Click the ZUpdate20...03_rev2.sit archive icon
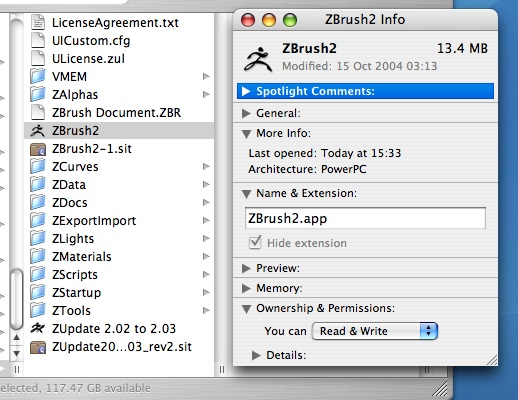 [38, 347]
